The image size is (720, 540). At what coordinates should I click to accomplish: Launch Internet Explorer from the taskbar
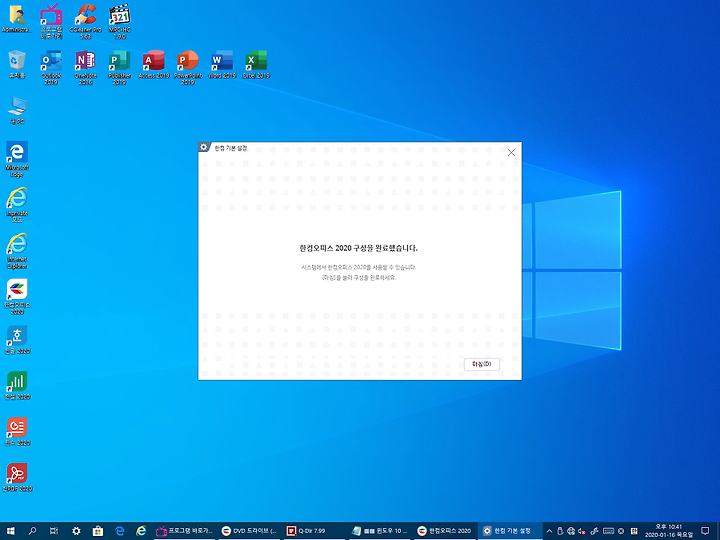click(x=141, y=531)
